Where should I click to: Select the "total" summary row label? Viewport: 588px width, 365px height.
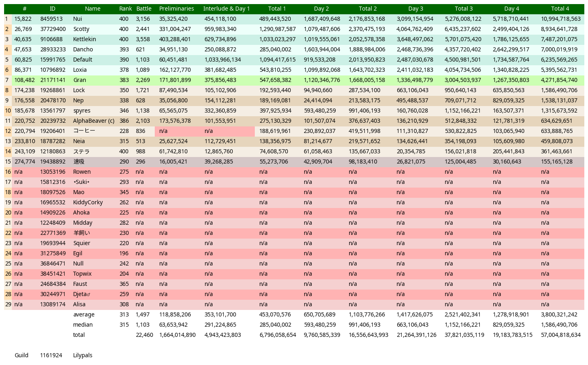[x=79, y=335]
